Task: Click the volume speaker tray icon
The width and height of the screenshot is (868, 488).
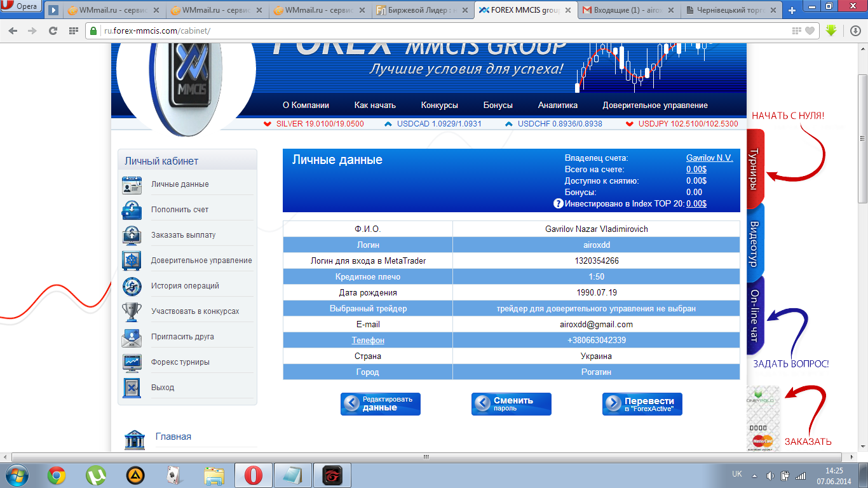Action: (770, 475)
